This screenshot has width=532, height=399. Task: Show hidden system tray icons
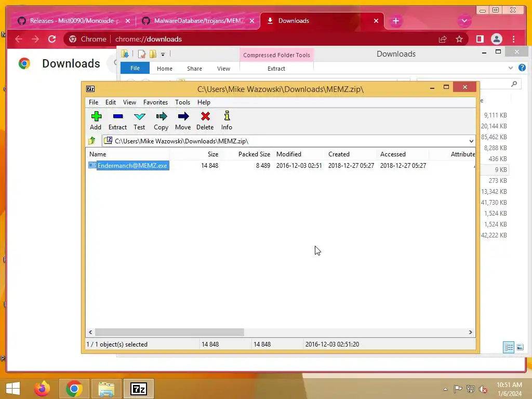pos(445,389)
